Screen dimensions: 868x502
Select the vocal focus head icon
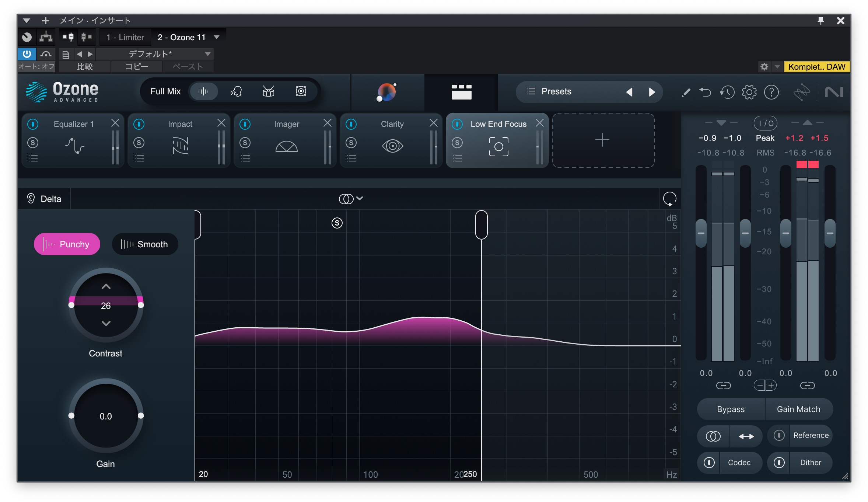236,91
